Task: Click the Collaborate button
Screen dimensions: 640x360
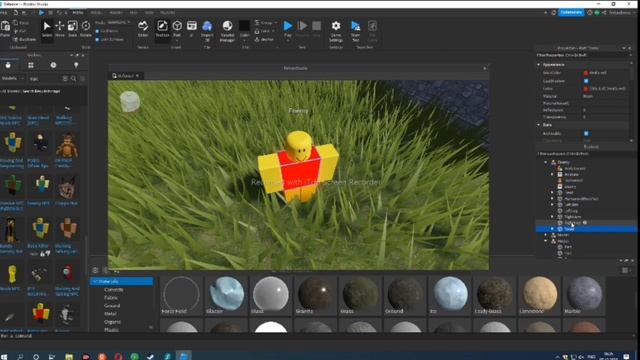Action: point(571,13)
